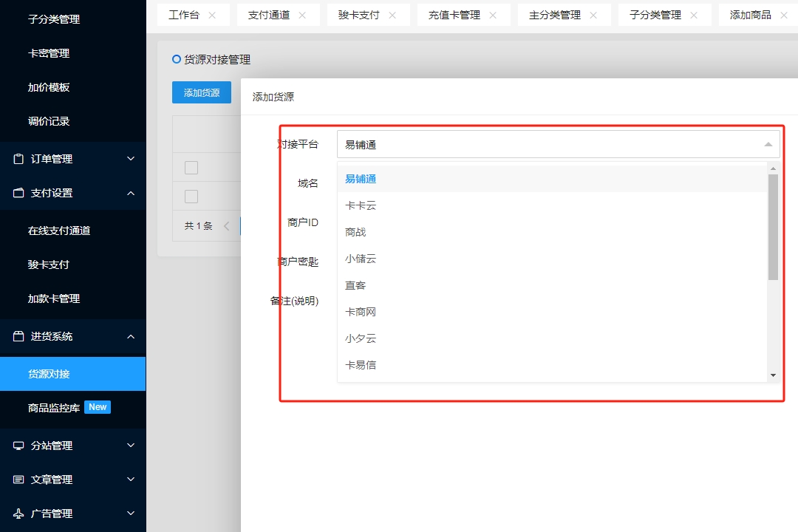Choose 卡卡云 in platform list
798x532 pixels.
552,205
